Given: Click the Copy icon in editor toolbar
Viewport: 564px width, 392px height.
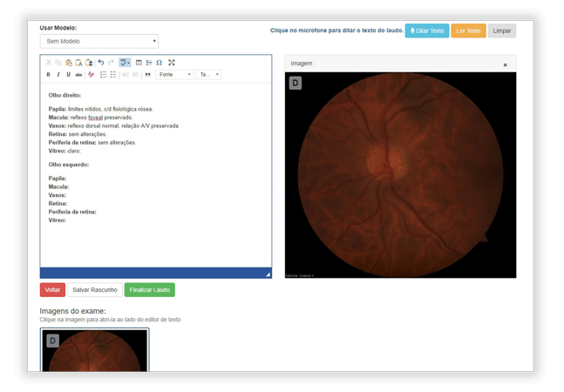Looking at the screenshot, I should (x=58, y=63).
